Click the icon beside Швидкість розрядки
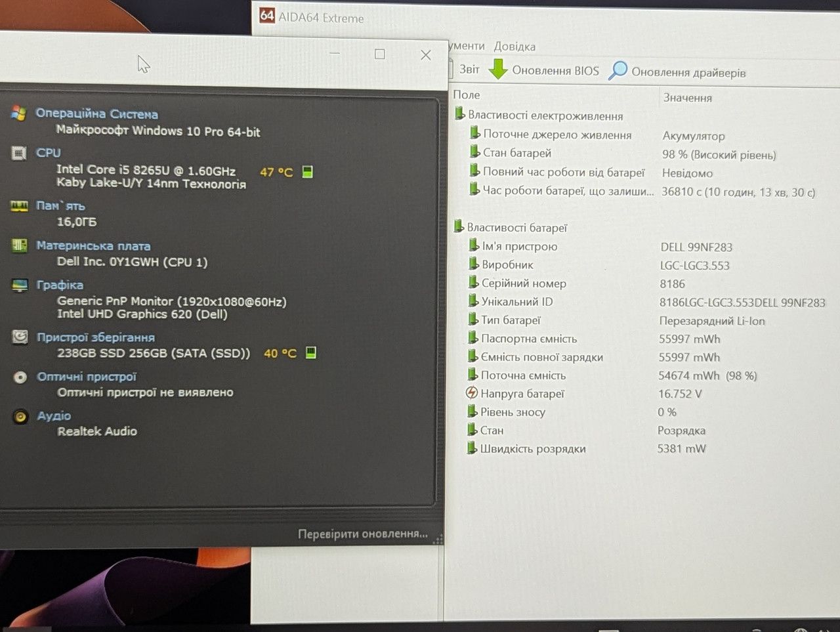840x632 pixels. [x=472, y=448]
